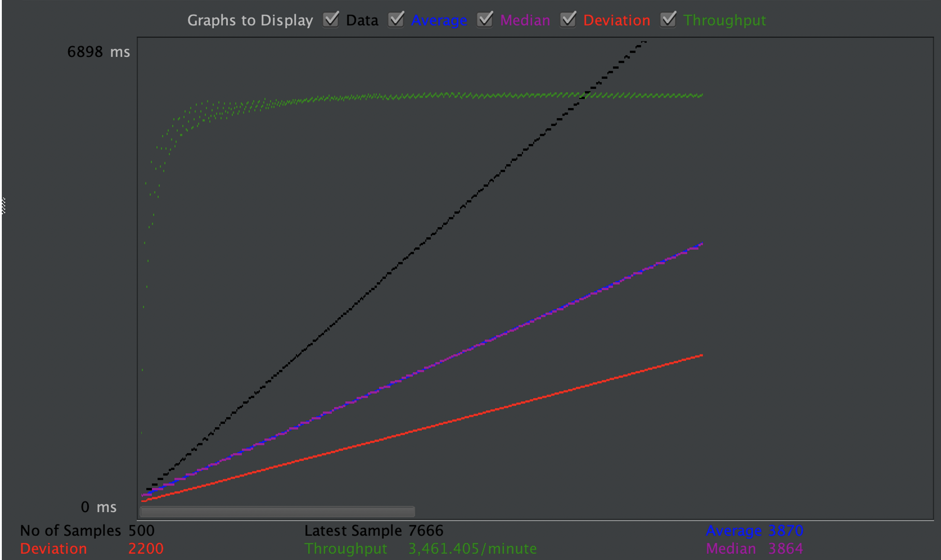
Task: Click the samples value 500
Action: point(141,530)
